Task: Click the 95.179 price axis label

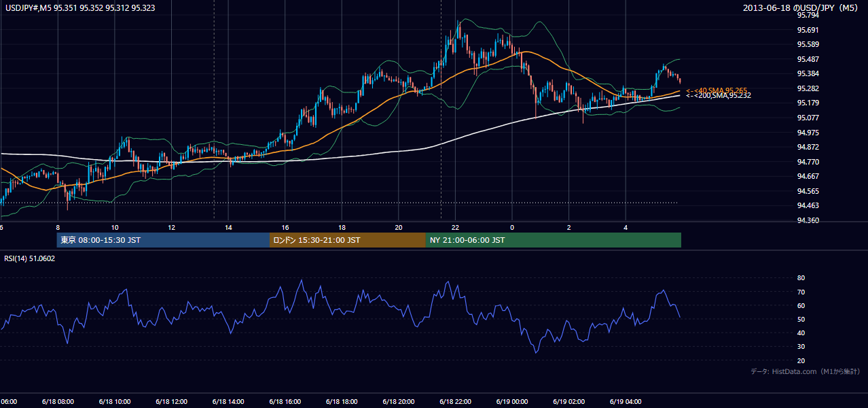Action: (x=808, y=103)
